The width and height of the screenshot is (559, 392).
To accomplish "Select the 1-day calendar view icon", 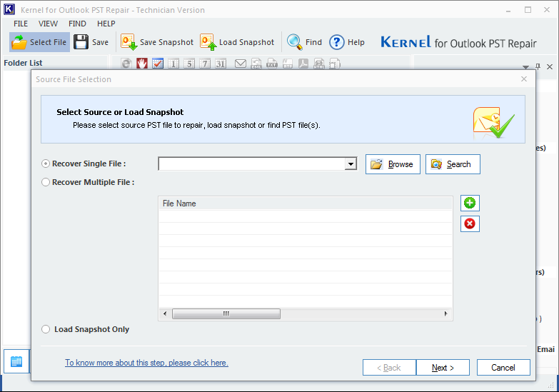I will pos(173,64).
